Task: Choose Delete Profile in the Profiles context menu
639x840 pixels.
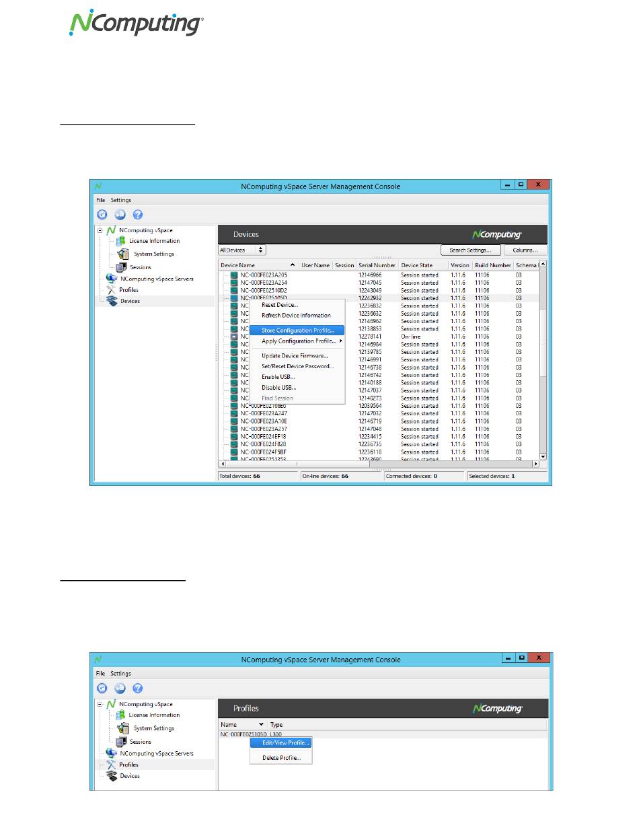Action: (x=282, y=758)
